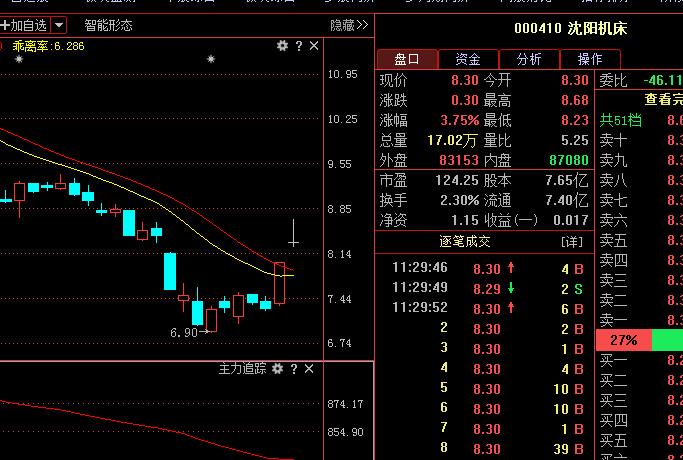
Task: Open settings gear of 乖离率 indicator panel
Action: (x=282, y=46)
